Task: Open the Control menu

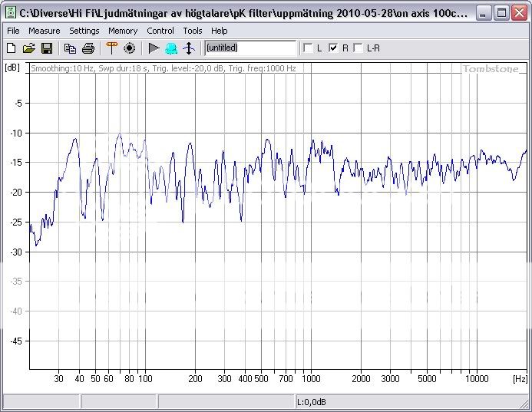Action: point(160,31)
